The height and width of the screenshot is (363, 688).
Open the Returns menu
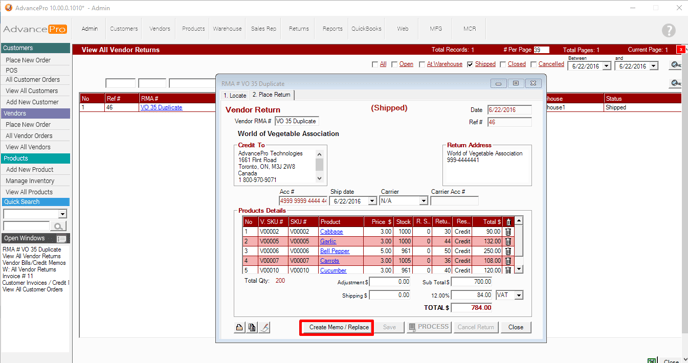pos(299,29)
